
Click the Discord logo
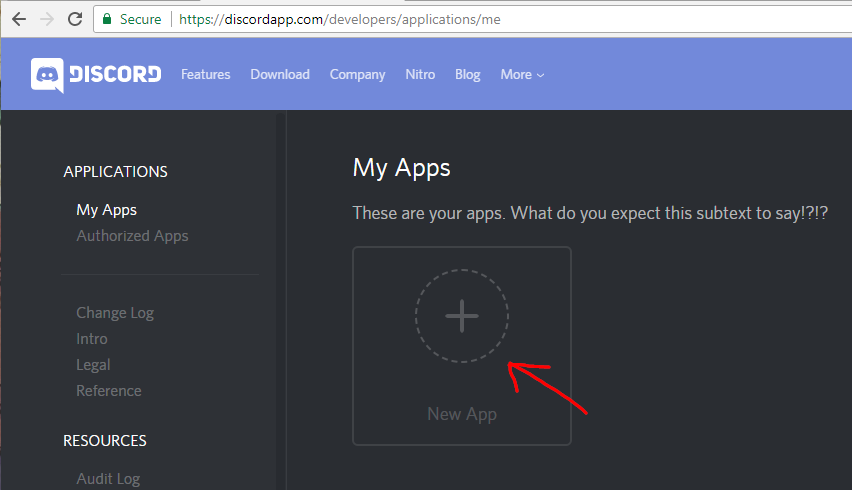[x=96, y=75]
